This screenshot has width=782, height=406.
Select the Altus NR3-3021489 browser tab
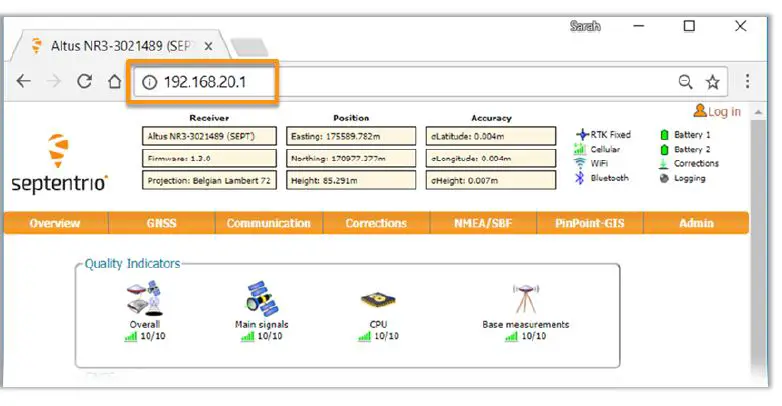(122, 46)
